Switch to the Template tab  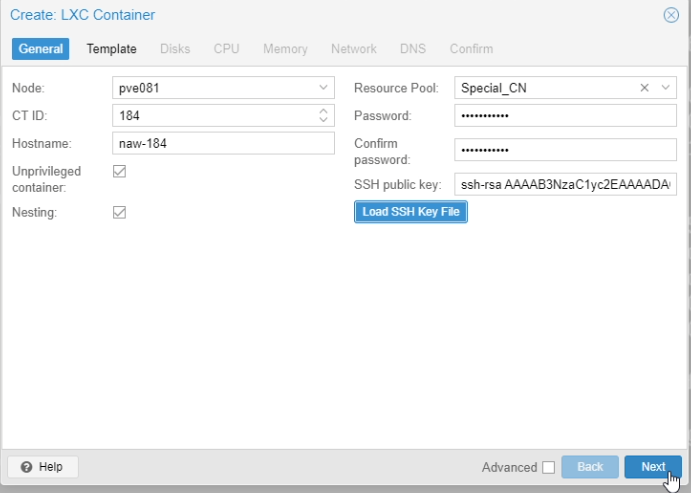111,49
